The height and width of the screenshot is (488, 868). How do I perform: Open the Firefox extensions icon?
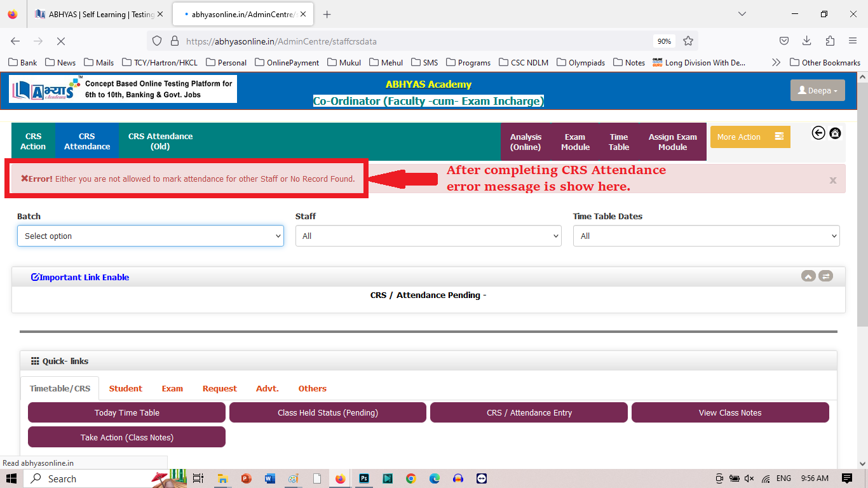click(x=830, y=41)
